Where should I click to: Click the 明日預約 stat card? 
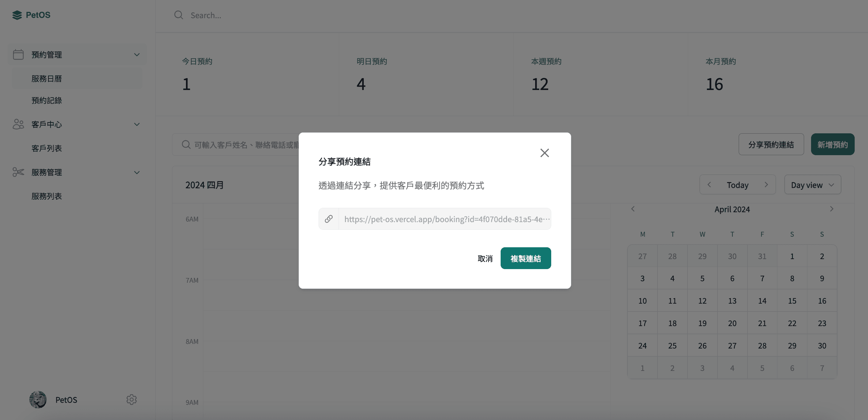click(426, 74)
